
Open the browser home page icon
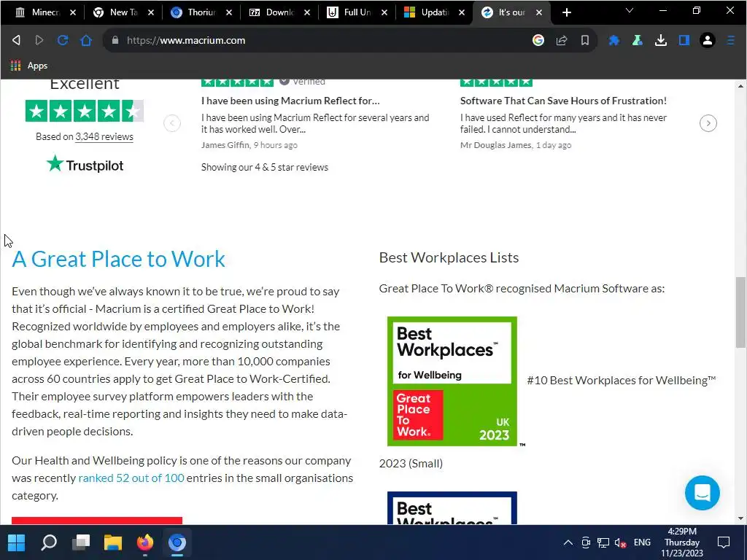[86, 41]
